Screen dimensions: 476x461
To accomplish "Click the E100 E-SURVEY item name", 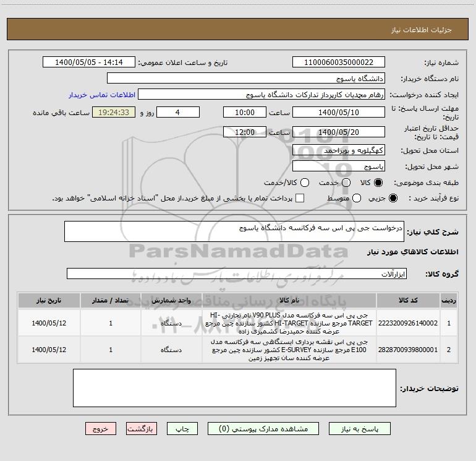I will (289, 350).
